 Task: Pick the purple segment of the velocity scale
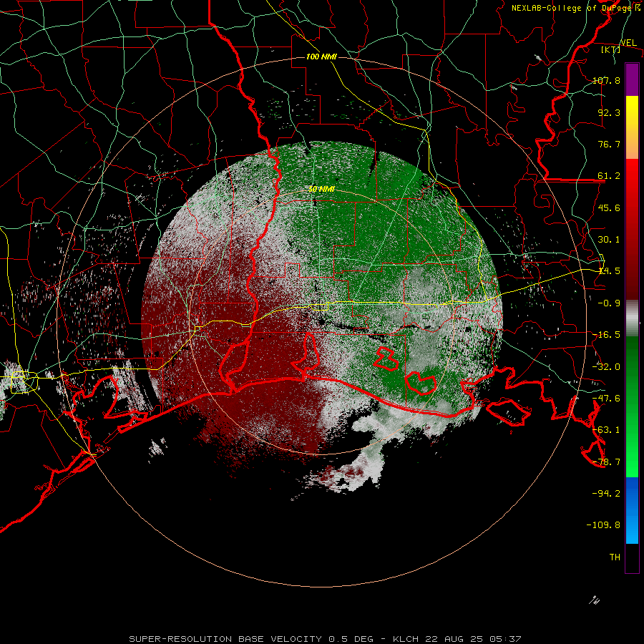tap(632, 80)
